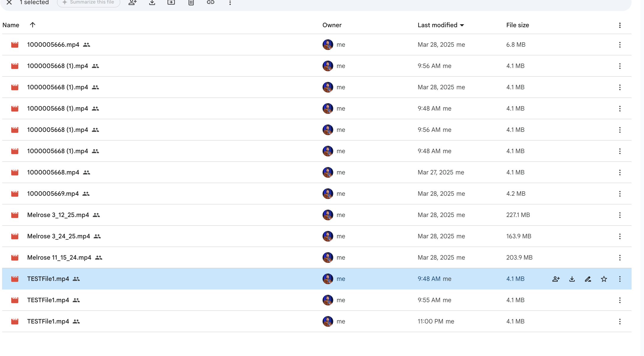Screen dimensions: 644x356
Task: Select file 1000005669.mp4
Action: tap(317, 194)
